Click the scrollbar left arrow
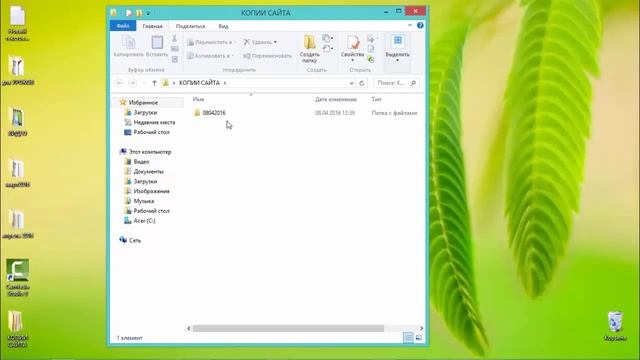This screenshot has width=640, height=360. click(189, 328)
